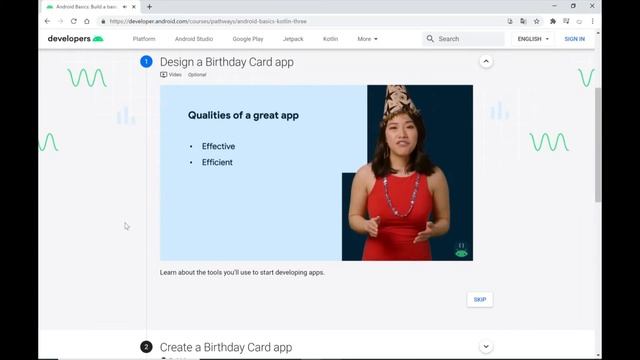
Task: Open browser home page icon
Action: click(87, 21)
